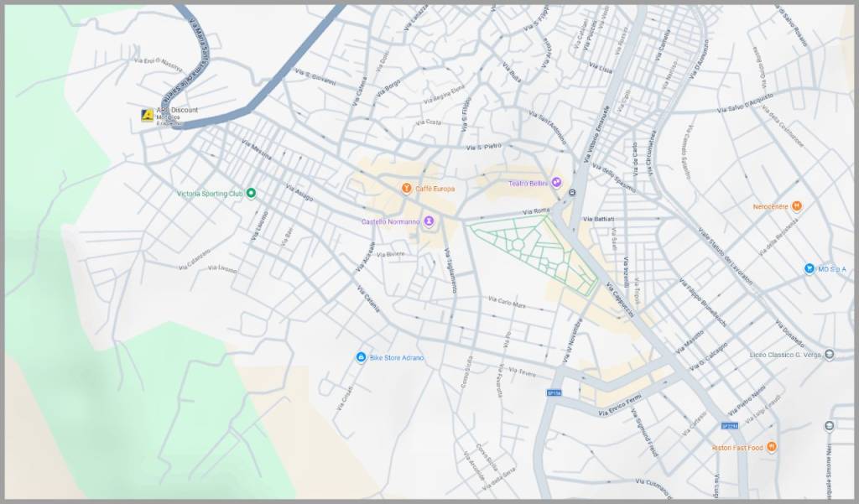Select the Teatro Bellini theater marker
The image size is (859, 504).
[555, 183]
